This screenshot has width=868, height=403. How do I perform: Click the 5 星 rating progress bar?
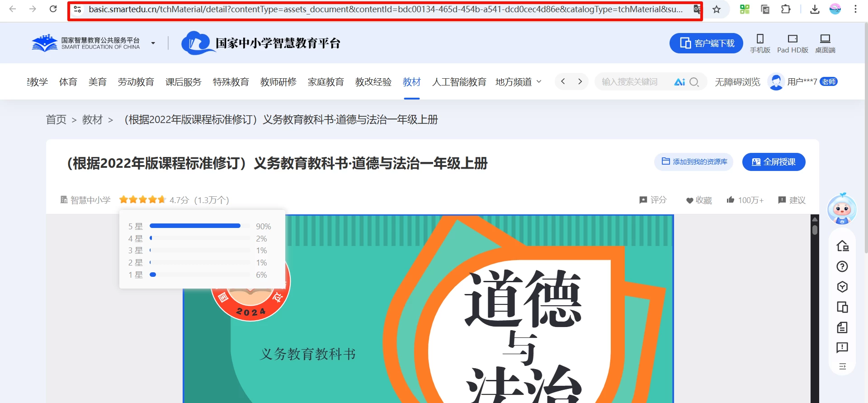(x=200, y=226)
